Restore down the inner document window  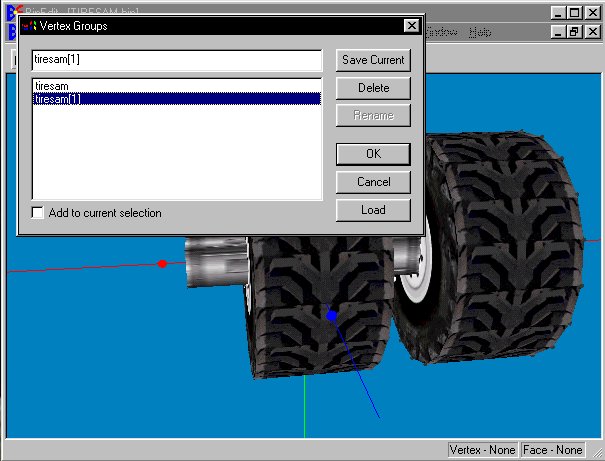point(574,32)
